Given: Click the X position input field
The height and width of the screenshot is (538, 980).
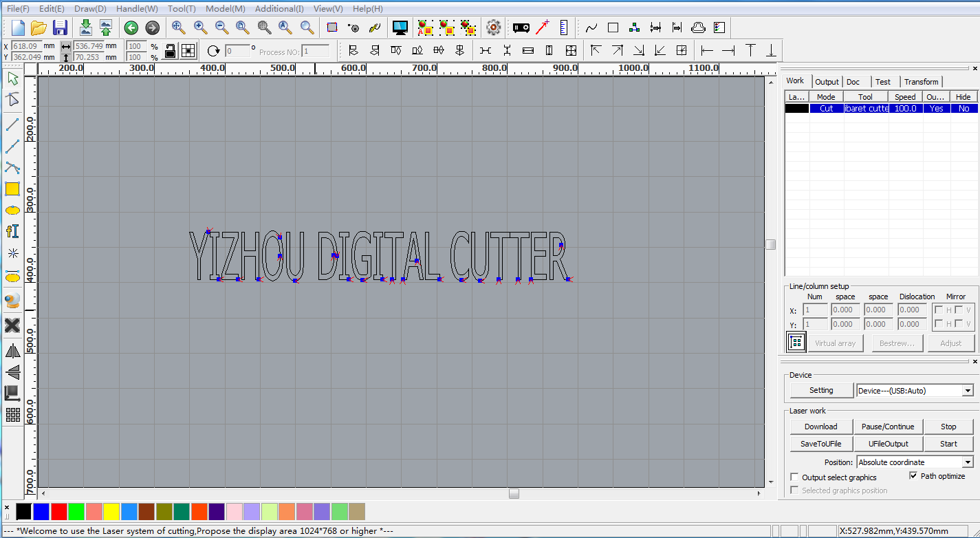Looking at the screenshot, I should (34, 46).
